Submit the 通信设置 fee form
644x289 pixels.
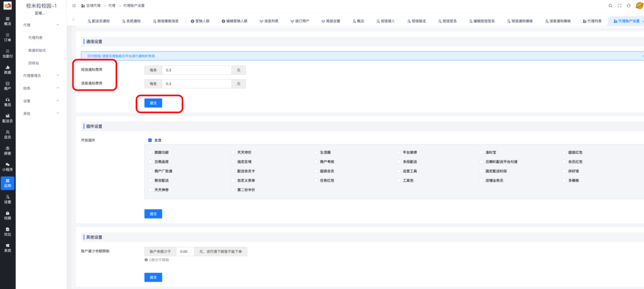[x=153, y=103]
